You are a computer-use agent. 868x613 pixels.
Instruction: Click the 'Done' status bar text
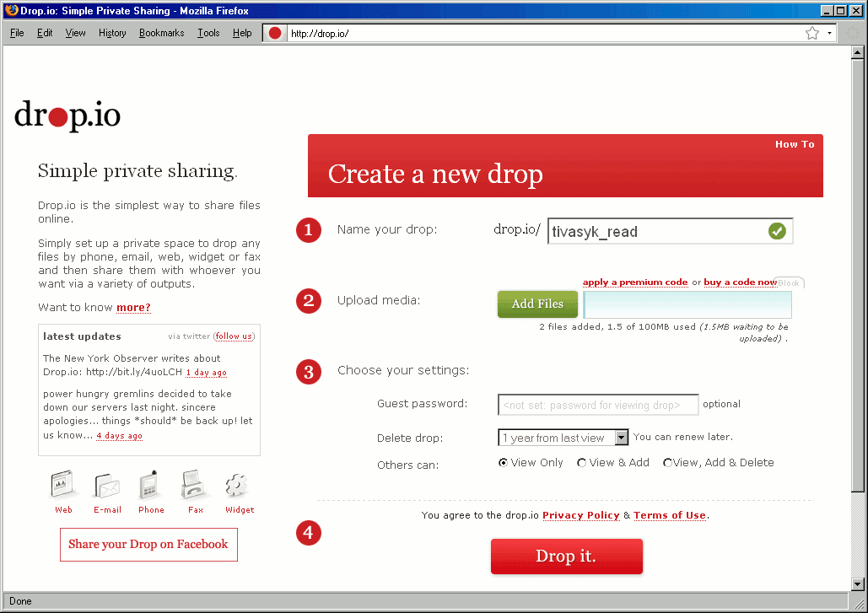coord(20,601)
